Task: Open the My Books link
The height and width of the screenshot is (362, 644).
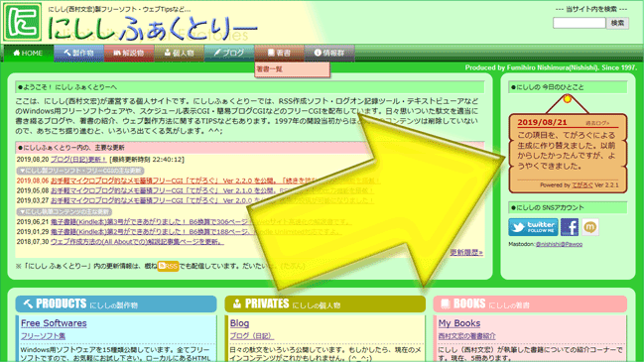Action: (x=459, y=323)
